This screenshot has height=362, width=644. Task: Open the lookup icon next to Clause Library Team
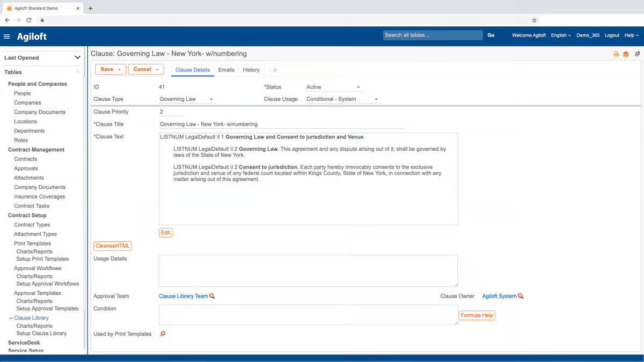click(213, 295)
